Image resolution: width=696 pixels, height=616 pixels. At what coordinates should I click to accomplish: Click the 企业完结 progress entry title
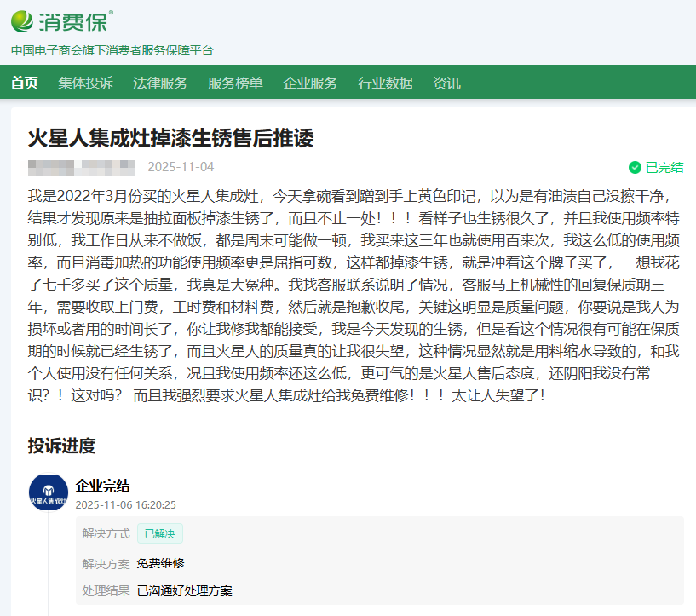[103, 486]
